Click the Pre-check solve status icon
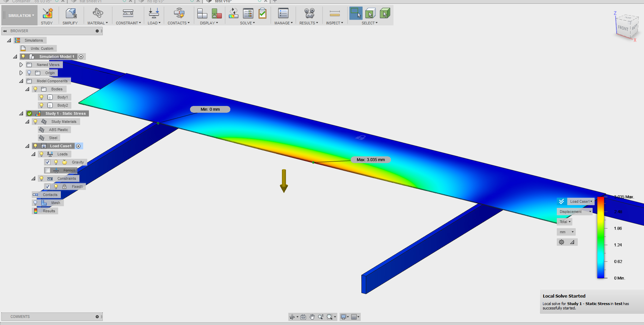The height and width of the screenshot is (325, 644). (x=262, y=14)
